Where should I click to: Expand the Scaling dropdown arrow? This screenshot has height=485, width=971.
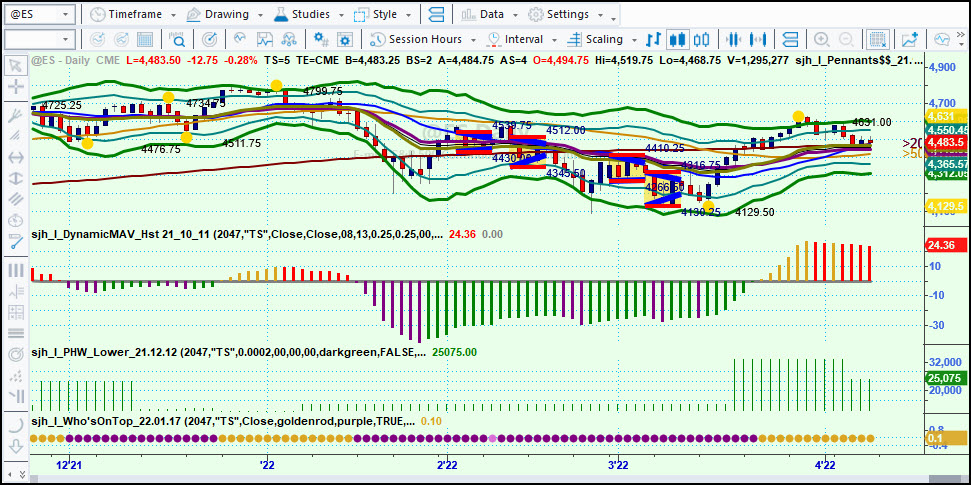point(635,40)
